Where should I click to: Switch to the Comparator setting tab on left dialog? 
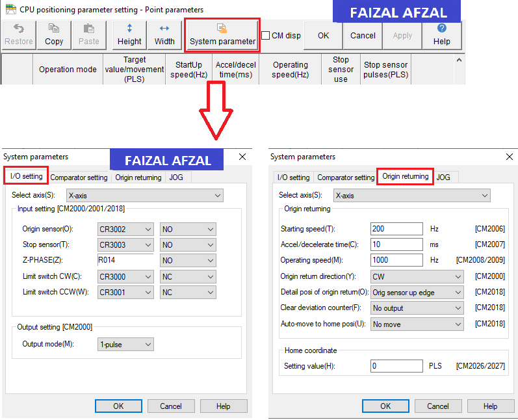click(x=79, y=177)
